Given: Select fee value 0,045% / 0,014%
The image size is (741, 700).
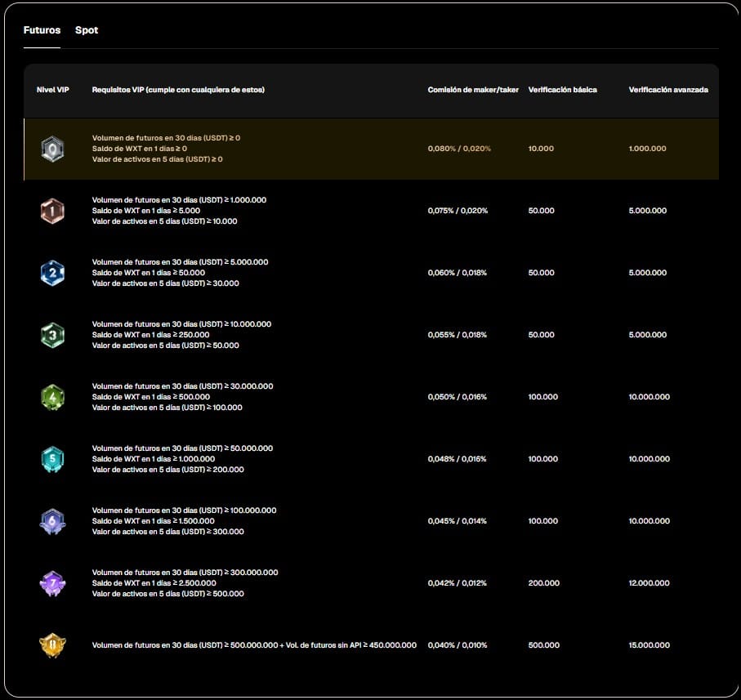Looking at the screenshot, I should [458, 521].
